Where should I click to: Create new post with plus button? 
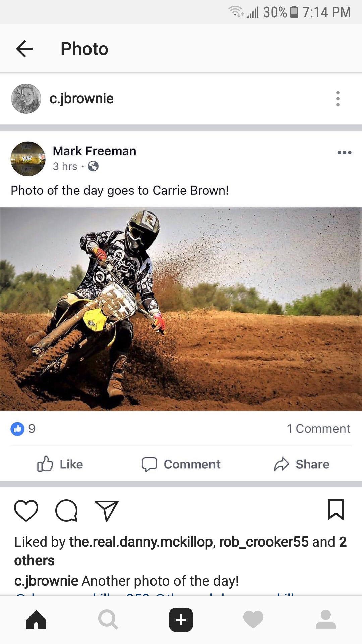181,620
